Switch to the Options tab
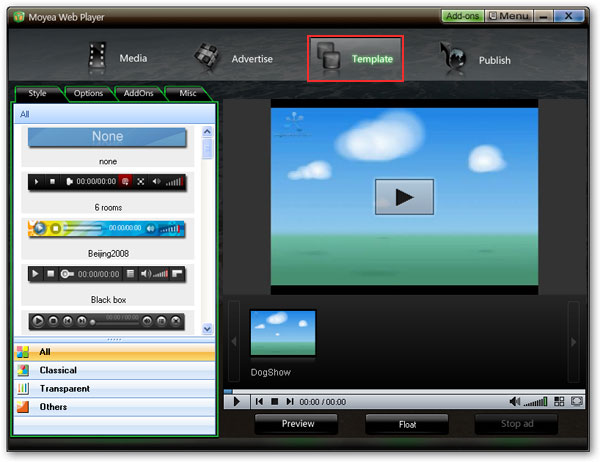Image resolution: width=600 pixels, height=462 pixels. tap(88, 93)
